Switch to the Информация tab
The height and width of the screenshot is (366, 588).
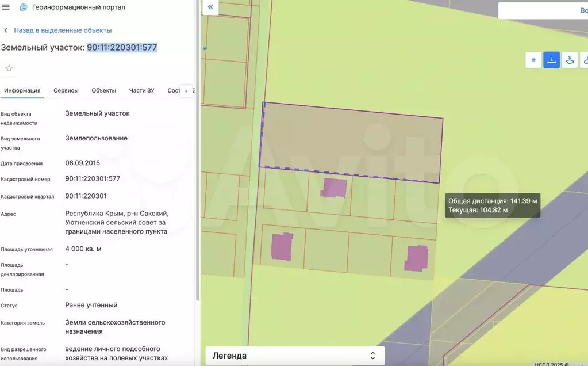[22, 90]
